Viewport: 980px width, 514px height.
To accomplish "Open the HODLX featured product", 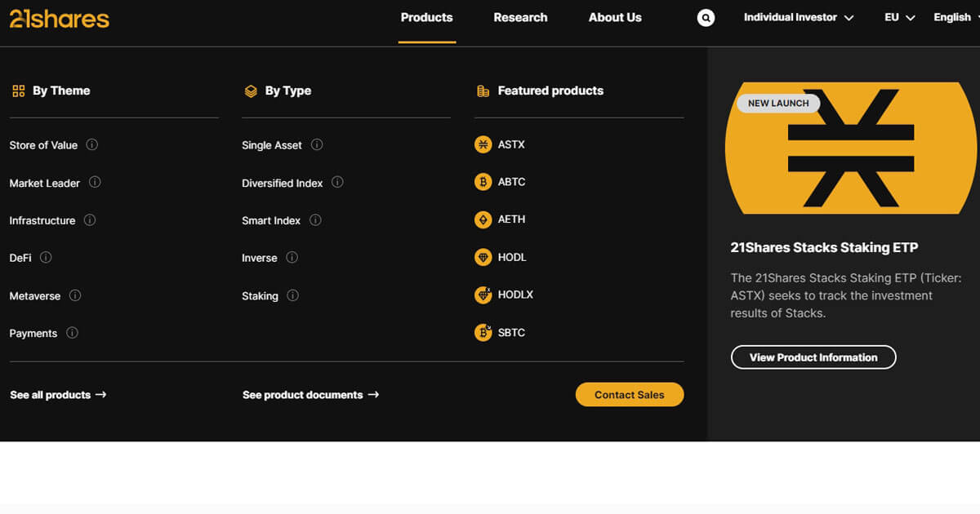I will tap(515, 295).
